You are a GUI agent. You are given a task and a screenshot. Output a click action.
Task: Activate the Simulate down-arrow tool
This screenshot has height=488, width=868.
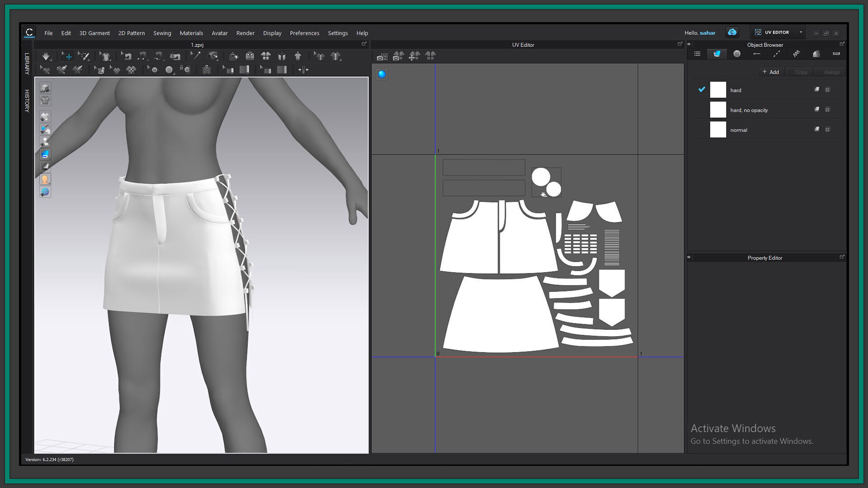[46, 56]
